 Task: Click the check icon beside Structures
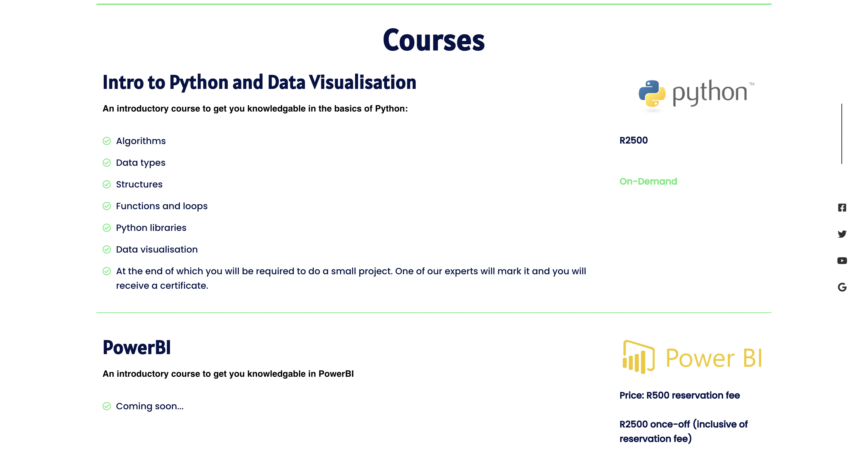click(x=106, y=184)
